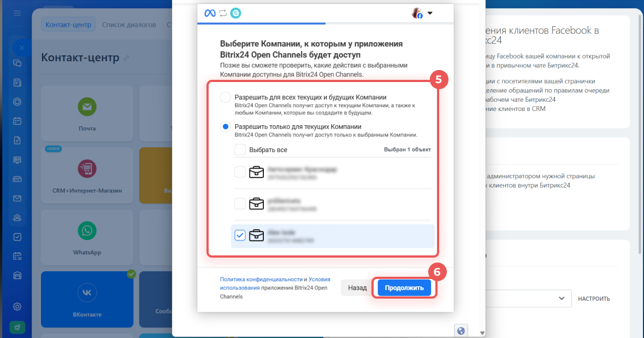This screenshot has height=338, width=644.
Task: Check the 'Выбрать все' checkbox
Action: click(x=240, y=150)
